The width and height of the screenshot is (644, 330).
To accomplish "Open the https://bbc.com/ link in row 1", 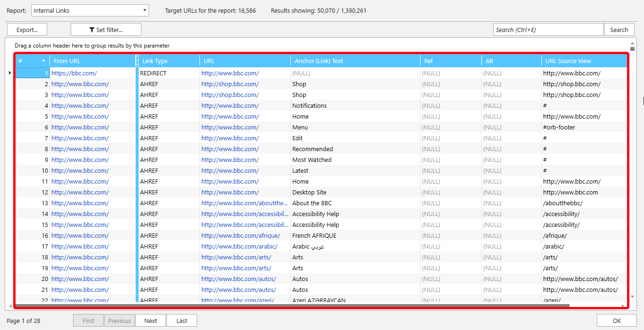I will pyautogui.click(x=74, y=73).
